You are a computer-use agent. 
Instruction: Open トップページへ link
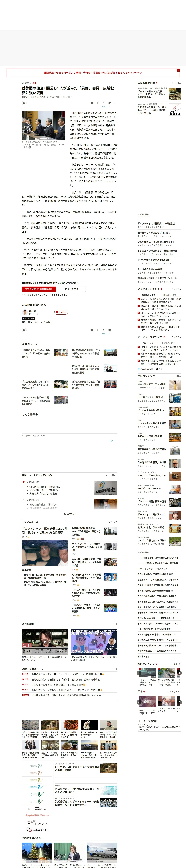click(x=111, y=522)
